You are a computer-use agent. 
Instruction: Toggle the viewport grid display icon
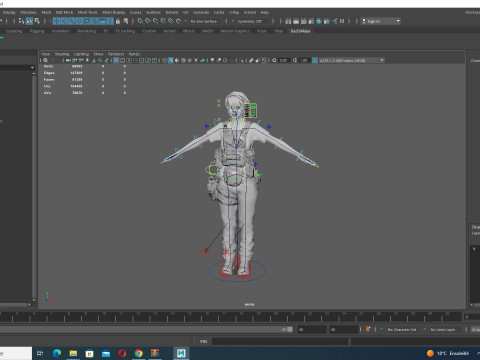pos(116,60)
